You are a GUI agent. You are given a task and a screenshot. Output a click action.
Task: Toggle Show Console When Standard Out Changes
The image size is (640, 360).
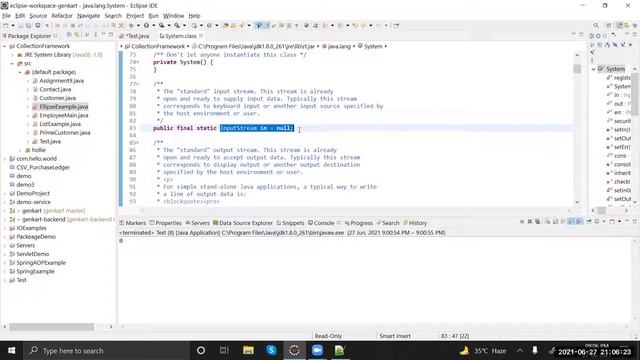[x=571, y=222]
